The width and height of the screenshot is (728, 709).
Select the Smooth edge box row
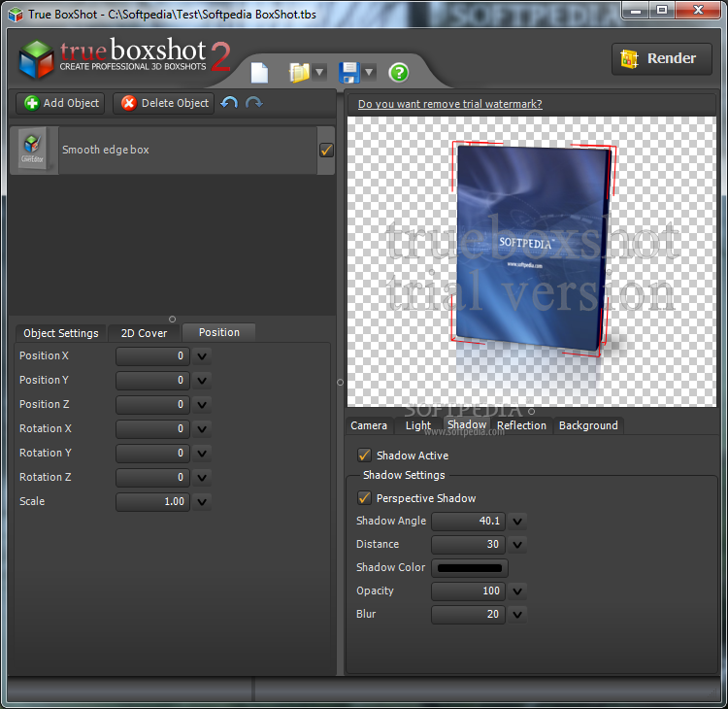tap(172, 151)
